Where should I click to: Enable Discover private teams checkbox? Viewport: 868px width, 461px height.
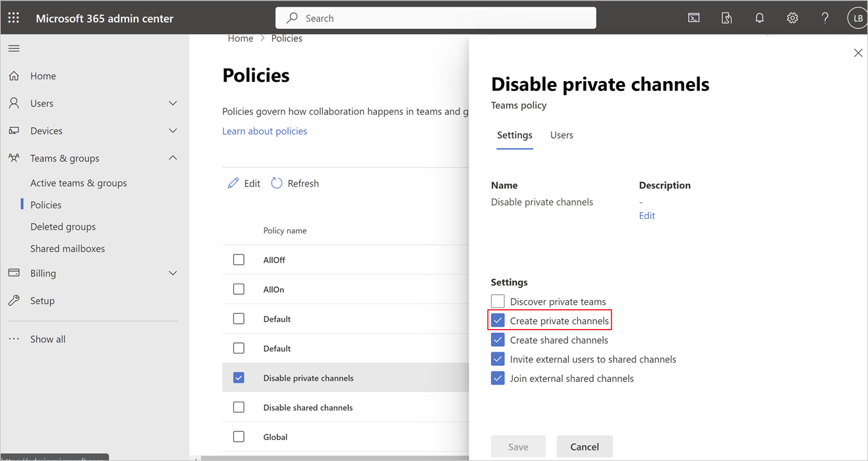[498, 301]
